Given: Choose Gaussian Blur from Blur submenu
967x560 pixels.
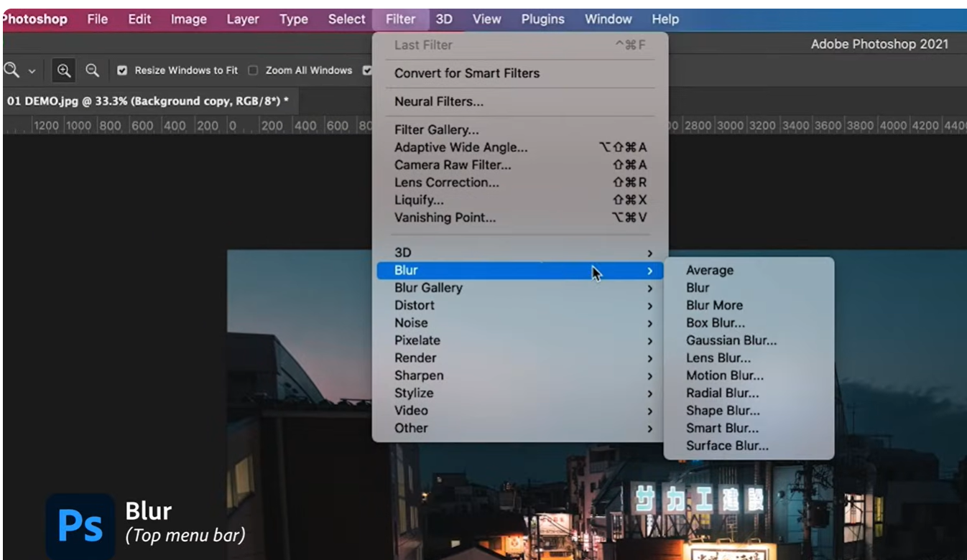Looking at the screenshot, I should [731, 340].
